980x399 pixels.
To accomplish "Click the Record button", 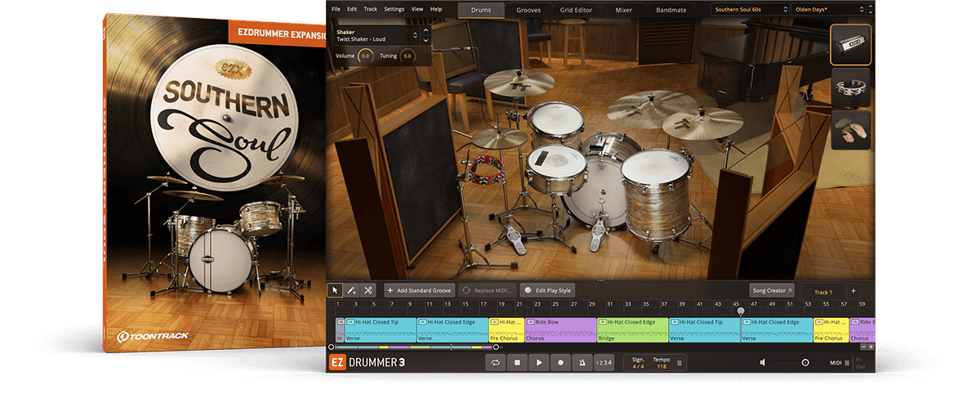I will (x=560, y=362).
